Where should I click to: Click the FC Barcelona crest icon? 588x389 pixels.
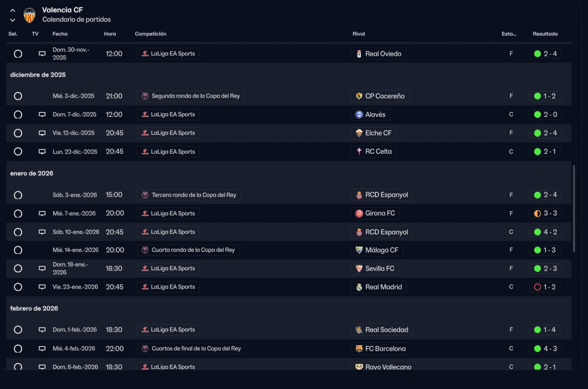359,349
